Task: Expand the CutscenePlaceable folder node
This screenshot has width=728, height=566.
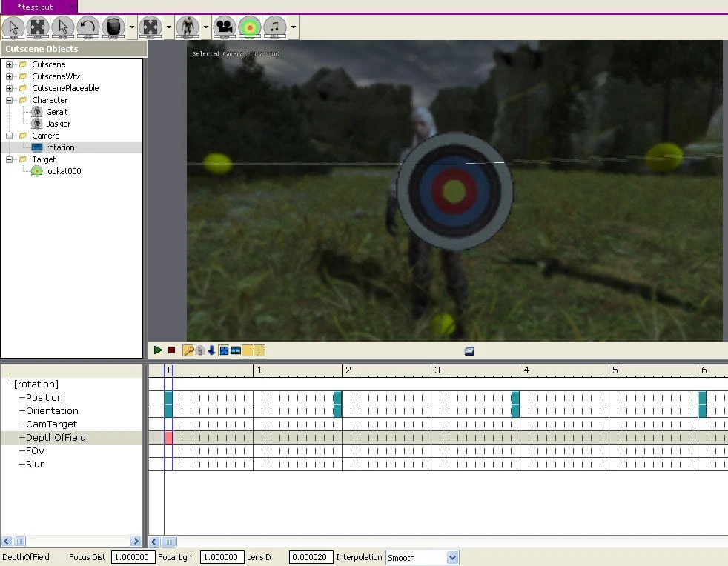Action: pos(9,88)
